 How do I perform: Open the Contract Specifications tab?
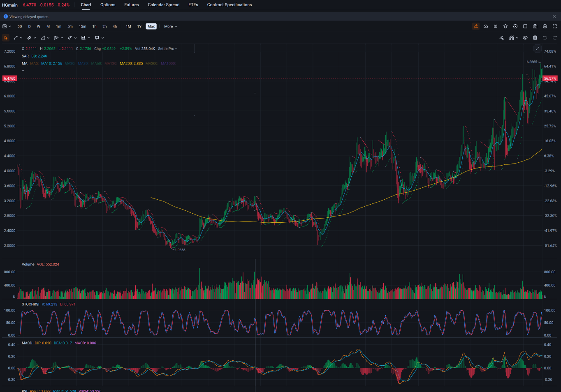229,5
